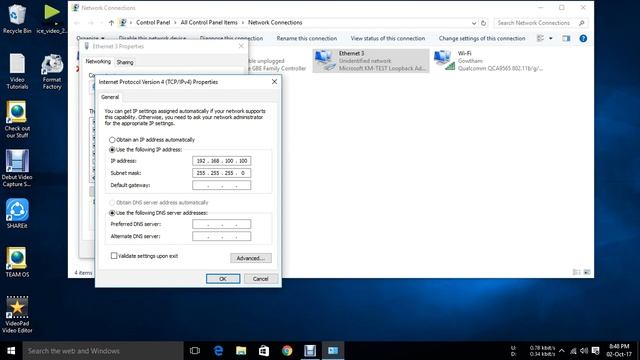This screenshot has width=640, height=360.
Task: Switch to the Sharing tab
Action: click(125, 62)
